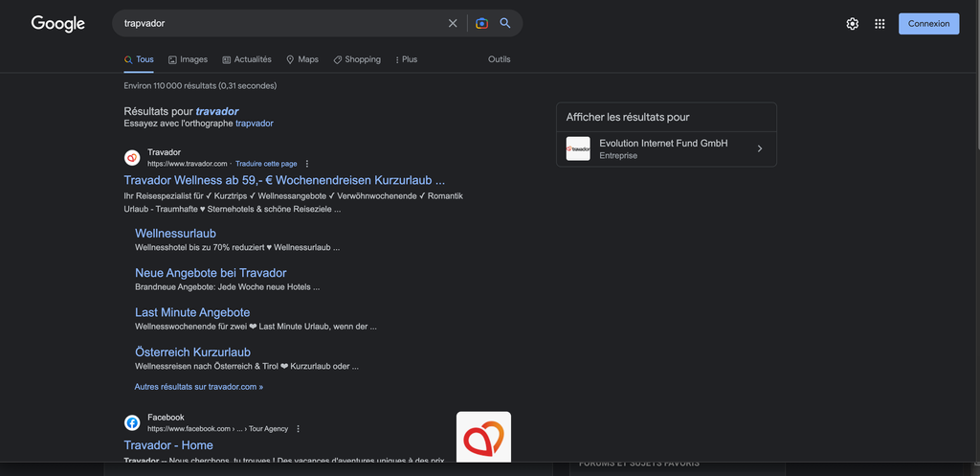980x476 pixels.
Task: Open the Outils options
Action: coord(500,59)
